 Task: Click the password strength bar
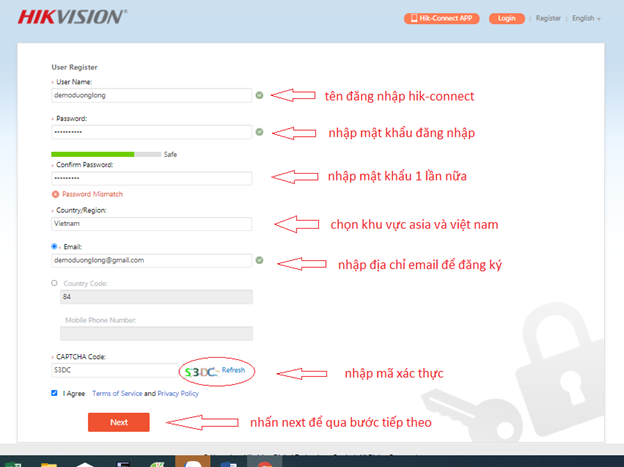106,154
